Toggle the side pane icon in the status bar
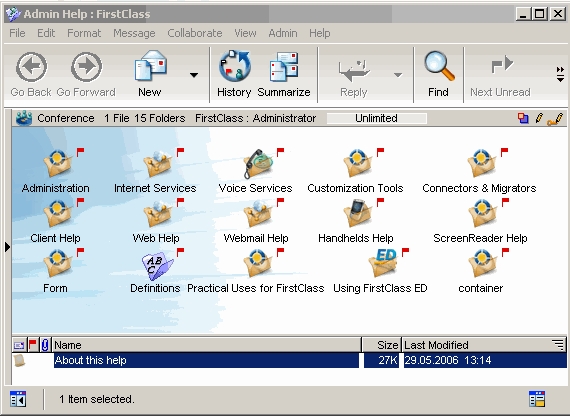 click(18, 399)
